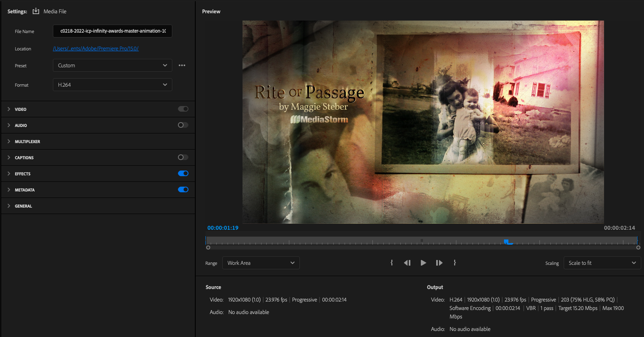Expand the EFFECTS section
The width and height of the screenshot is (644, 337).
click(9, 173)
